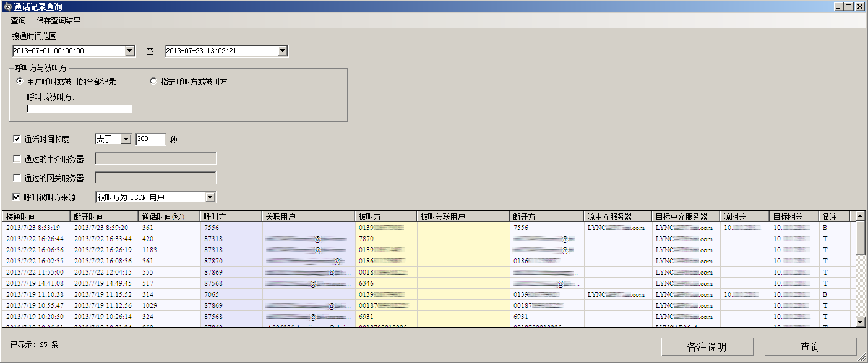Enable the 通过的中介服务器 checkbox

pyautogui.click(x=17, y=159)
